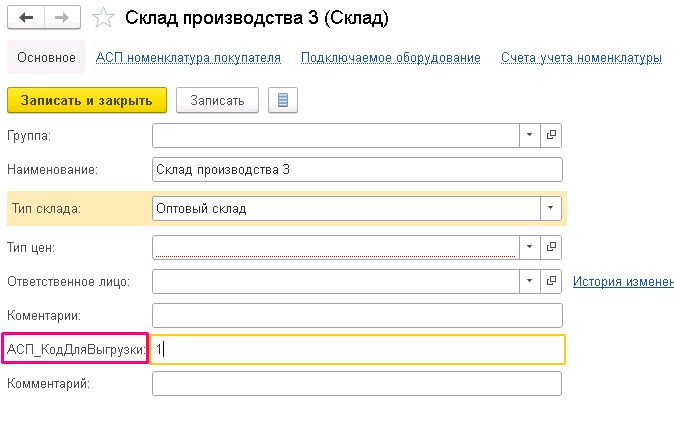Screen dimensions: 674x438
Task: Open the Ответственное лицо dropdown list
Action: 529,282
